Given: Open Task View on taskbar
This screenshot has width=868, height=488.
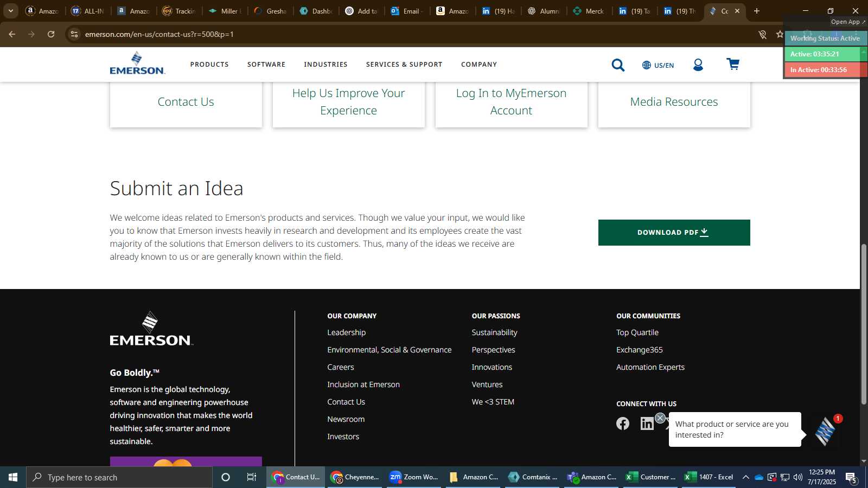Looking at the screenshot, I should tap(252, 477).
